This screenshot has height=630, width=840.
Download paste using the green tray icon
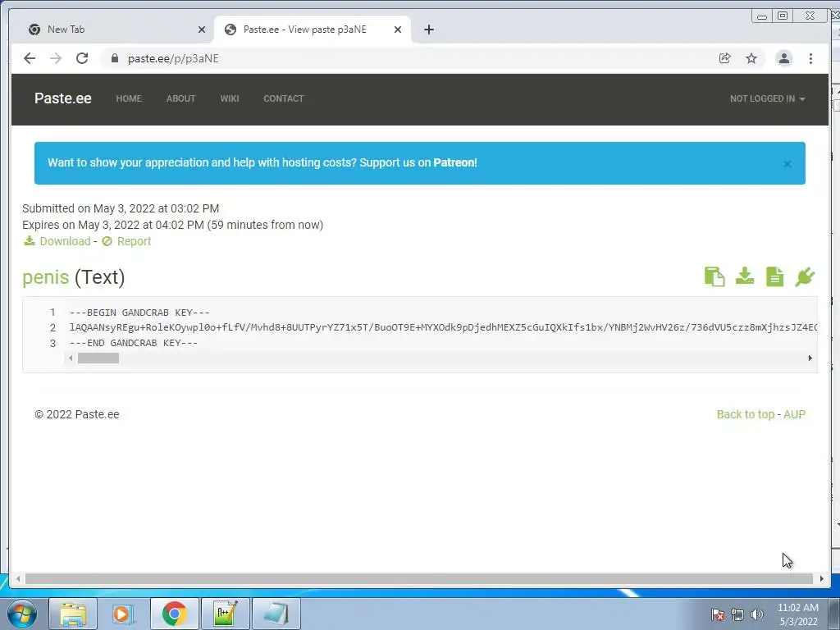point(745,276)
